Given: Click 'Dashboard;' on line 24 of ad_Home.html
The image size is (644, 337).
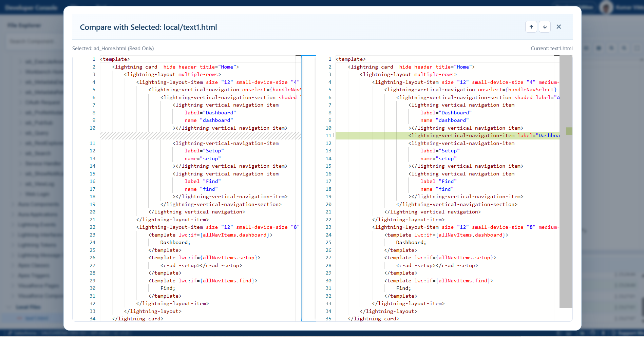Looking at the screenshot, I should [x=175, y=242].
